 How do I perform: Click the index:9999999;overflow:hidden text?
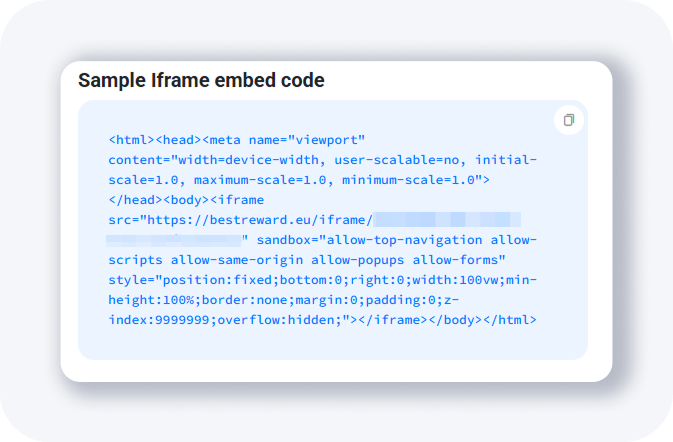tap(220, 320)
